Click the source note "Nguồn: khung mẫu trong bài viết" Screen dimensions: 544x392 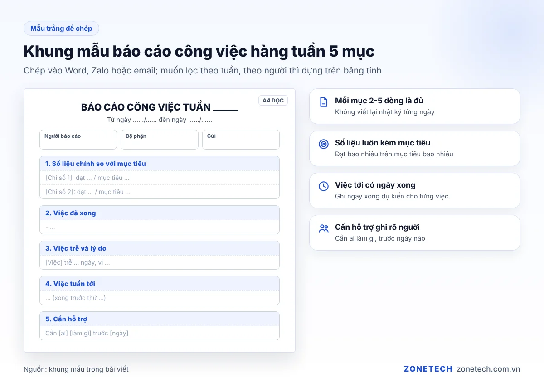[x=76, y=369]
